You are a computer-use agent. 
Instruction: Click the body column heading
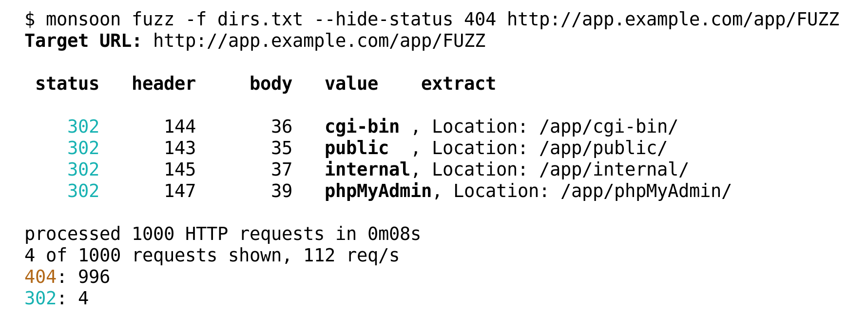tap(271, 84)
